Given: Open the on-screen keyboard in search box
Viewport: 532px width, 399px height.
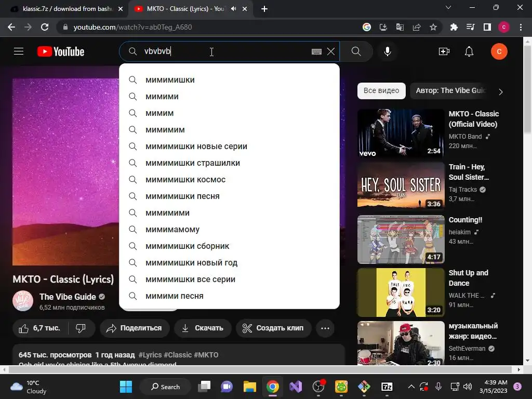Looking at the screenshot, I should pyautogui.click(x=316, y=51).
